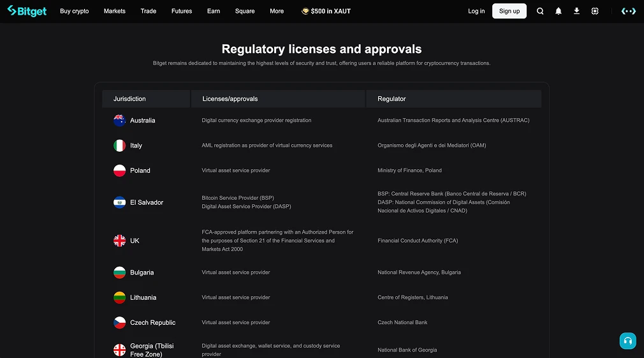The image size is (644, 358).
Task: Click National Bank of Georgia text
Action: (407, 350)
